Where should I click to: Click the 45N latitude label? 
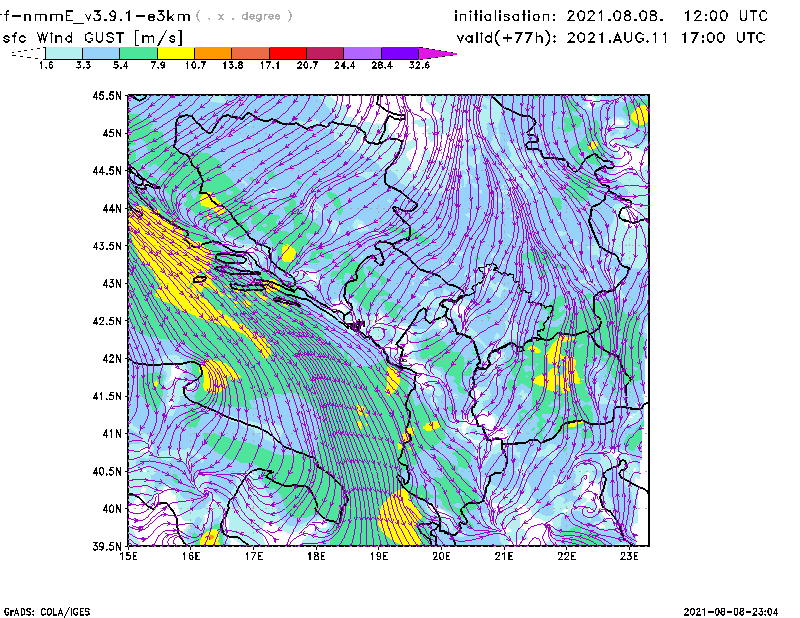[112, 133]
